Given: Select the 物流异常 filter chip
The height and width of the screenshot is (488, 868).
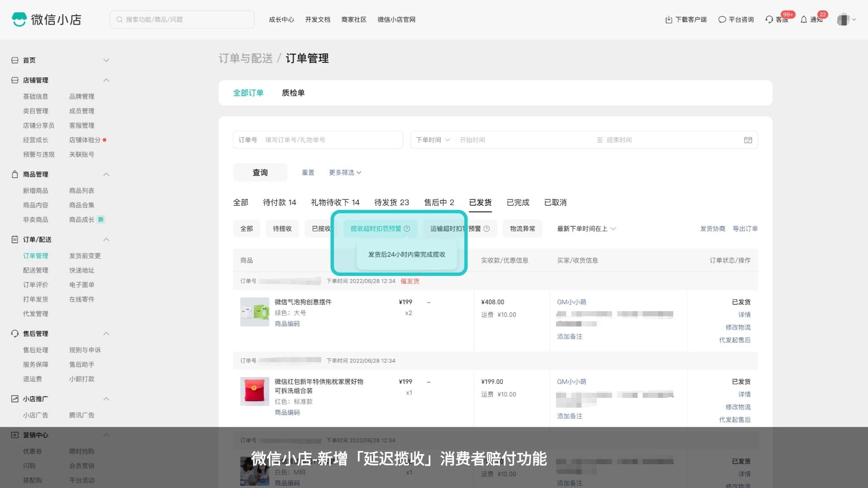Looking at the screenshot, I should (x=522, y=229).
